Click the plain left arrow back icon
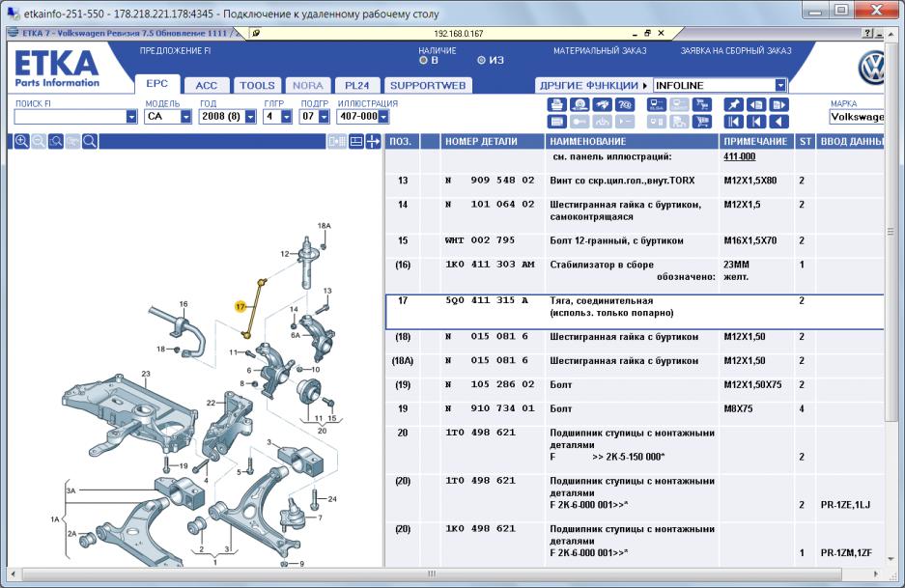The image size is (905, 588). click(x=779, y=122)
